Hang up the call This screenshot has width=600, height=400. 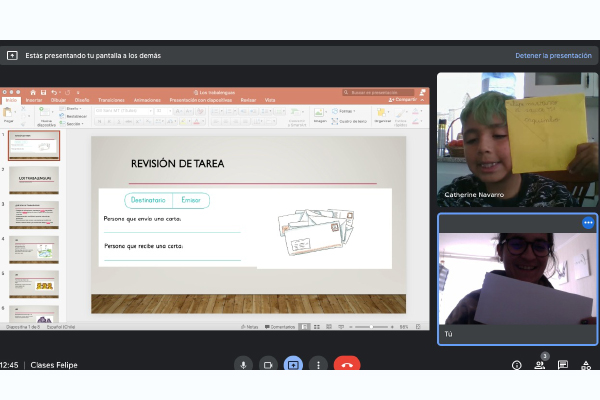click(x=347, y=365)
